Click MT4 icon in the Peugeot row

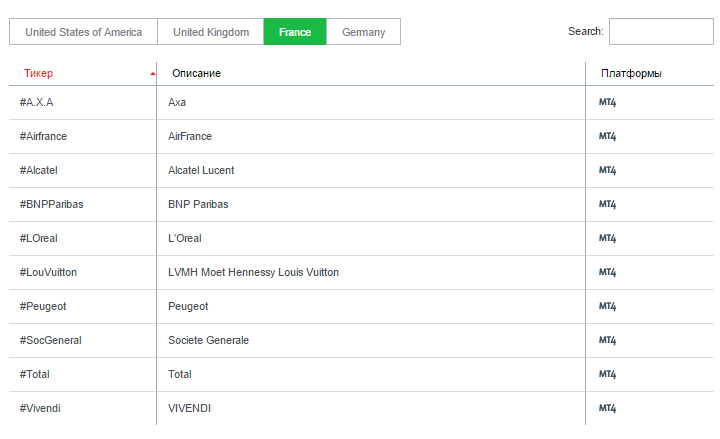607,306
